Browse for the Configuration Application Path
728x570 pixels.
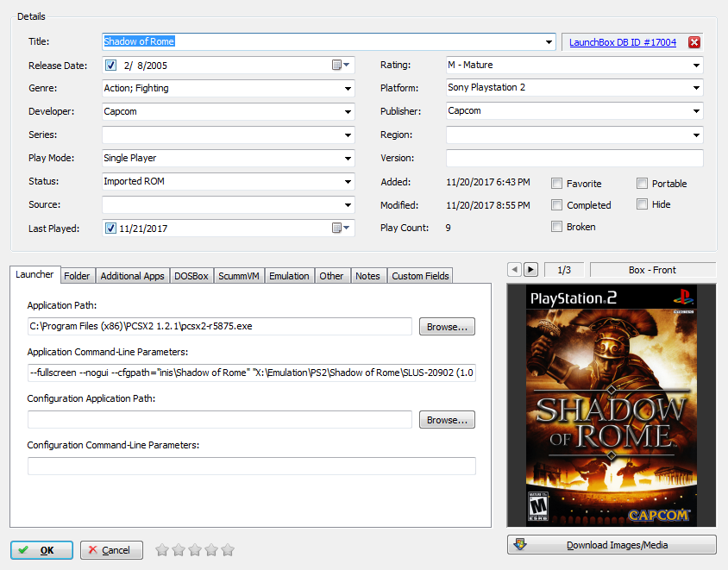pos(447,420)
